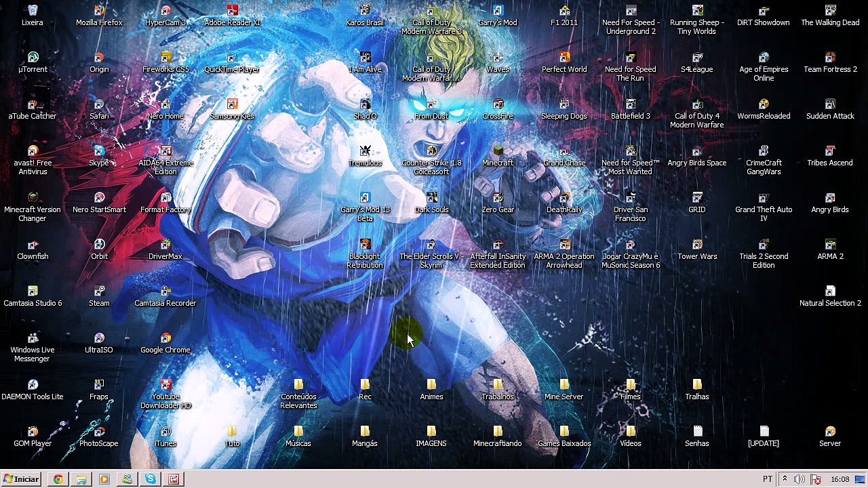
Task: Click the QuickTime Player shortcut
Action: [232, 62]
